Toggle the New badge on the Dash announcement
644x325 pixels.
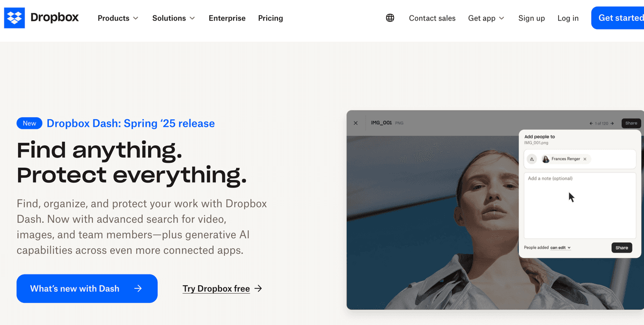pos(29,123)
